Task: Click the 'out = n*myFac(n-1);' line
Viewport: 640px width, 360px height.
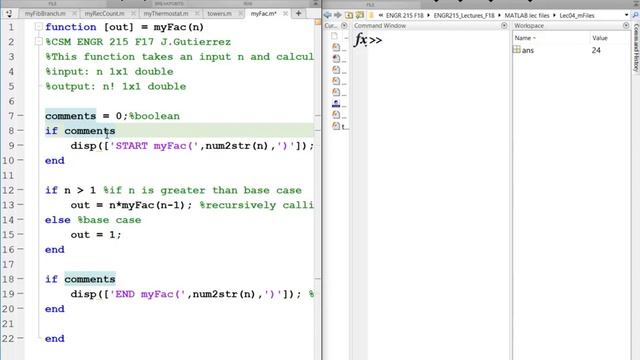Action: (x=131, y=205)
